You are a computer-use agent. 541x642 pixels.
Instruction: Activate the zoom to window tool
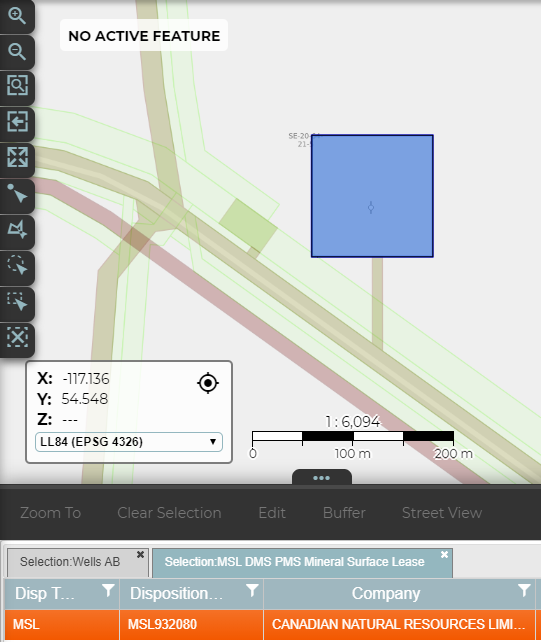click(x=17, y=87)
